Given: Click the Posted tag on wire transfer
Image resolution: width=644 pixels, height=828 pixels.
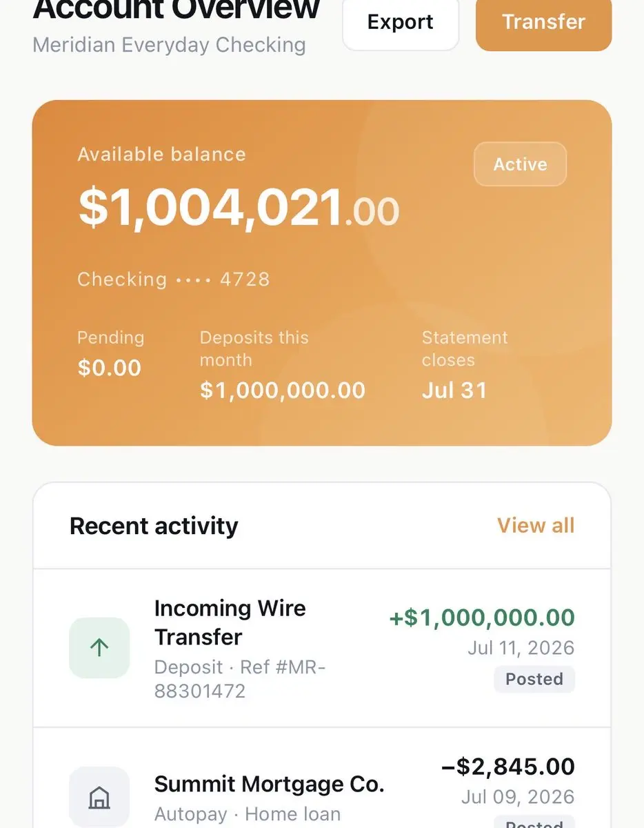Looking at the screenshot, I should [534, 679].
